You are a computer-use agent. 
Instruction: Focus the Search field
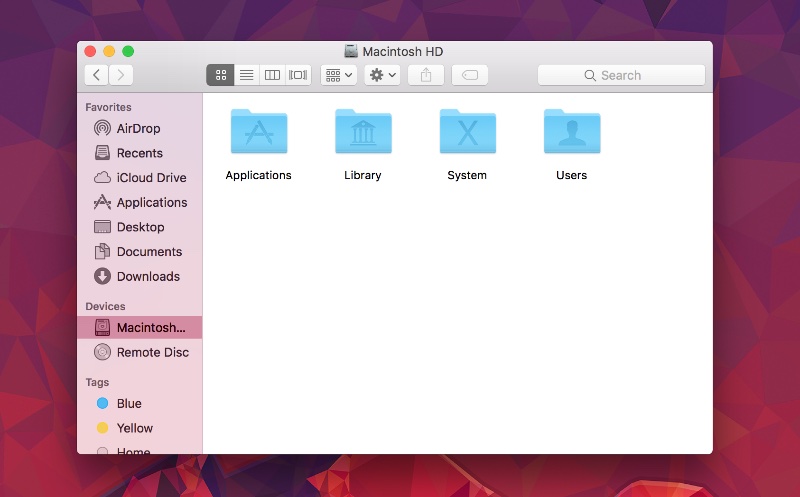(621, 75)
